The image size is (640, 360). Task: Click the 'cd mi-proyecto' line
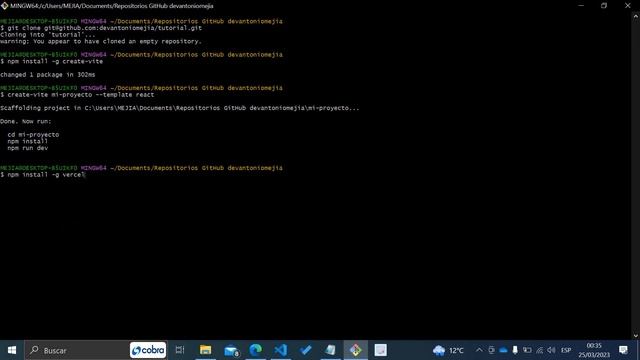tap(33, 135)
